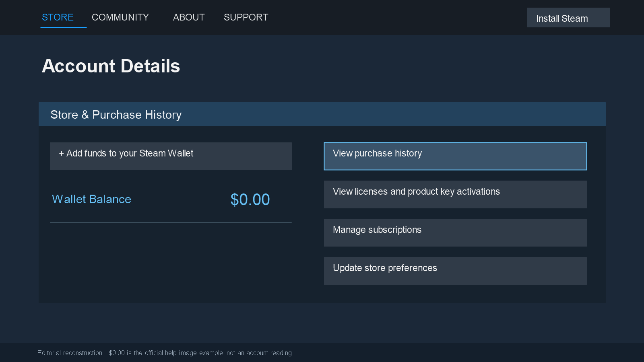The width and height of the screenshot is (644, 362).
Task: Go to the COMMUNITY menu
Action: click(x=120, y=17)
